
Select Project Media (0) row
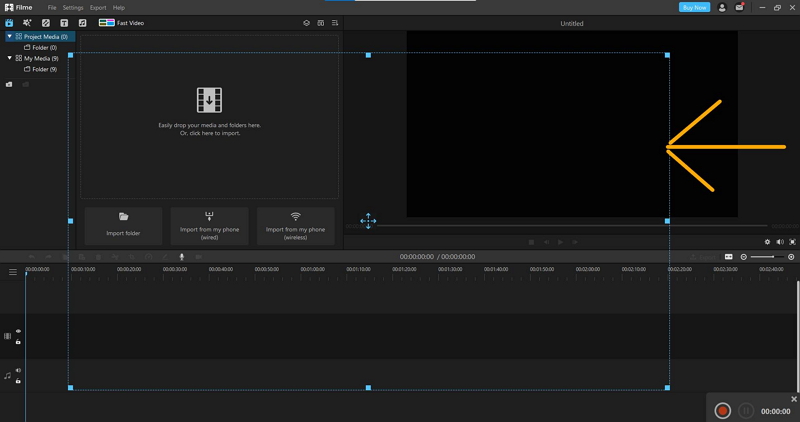tap(40, 37)
